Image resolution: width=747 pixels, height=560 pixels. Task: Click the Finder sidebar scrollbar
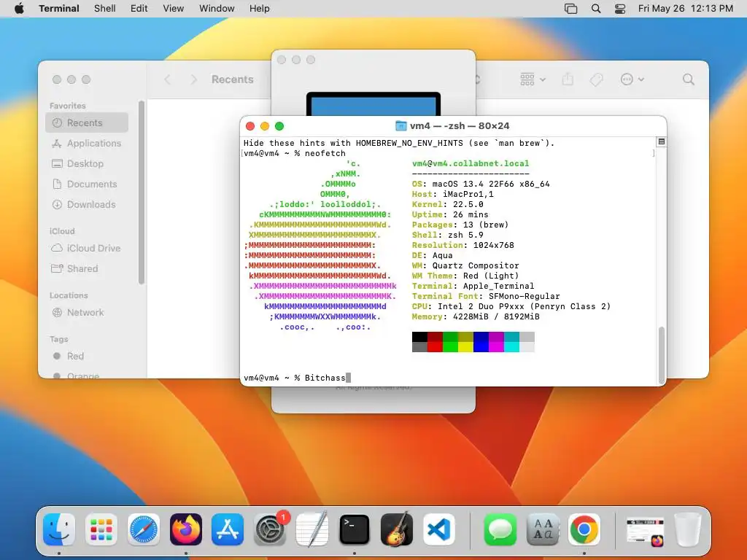pos(141,192)
